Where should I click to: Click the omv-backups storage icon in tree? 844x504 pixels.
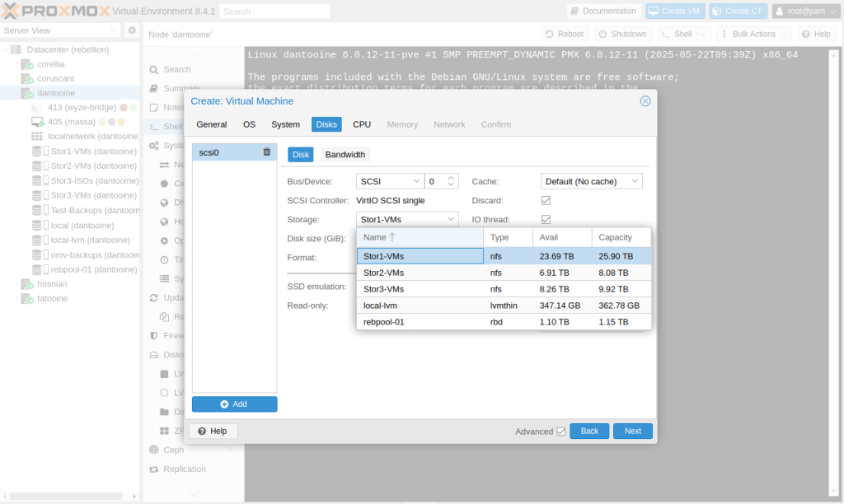tap(40, 255)
